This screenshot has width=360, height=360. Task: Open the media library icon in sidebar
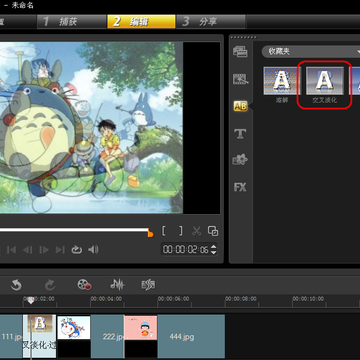240,51
